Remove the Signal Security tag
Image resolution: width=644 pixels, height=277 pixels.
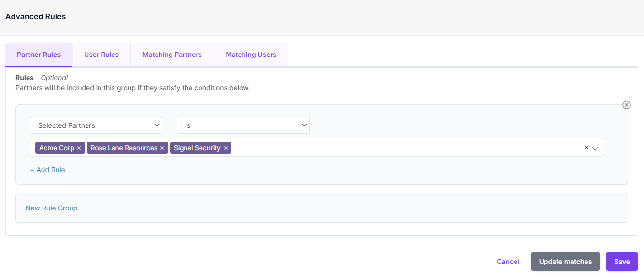226,148
